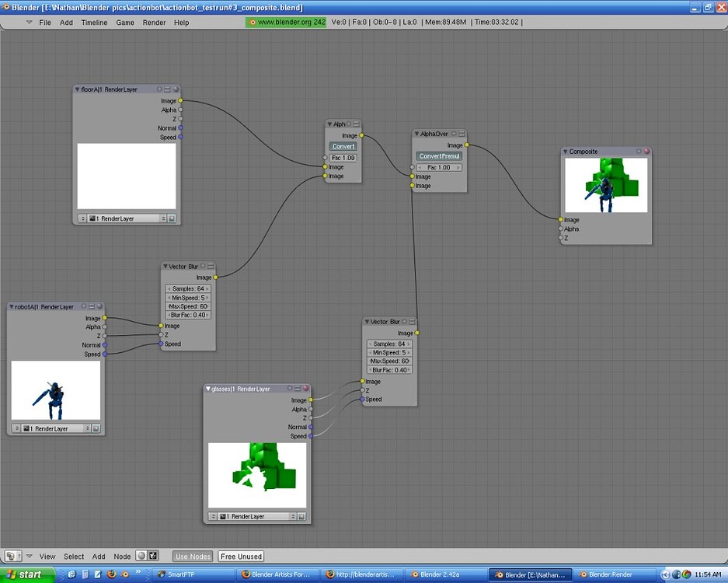Open editor type selector in bottom header
Screen dimensions: 728x583
coord(13,556)
